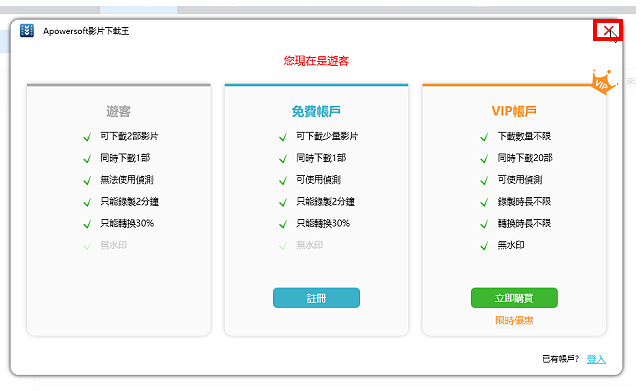
Task: Click 同時下載20部 in VIP card
Action: point(525,158)
